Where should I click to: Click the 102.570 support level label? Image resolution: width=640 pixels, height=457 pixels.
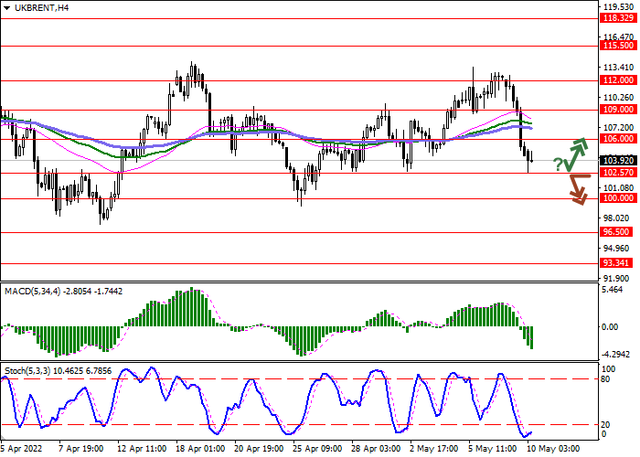point(618,173)
